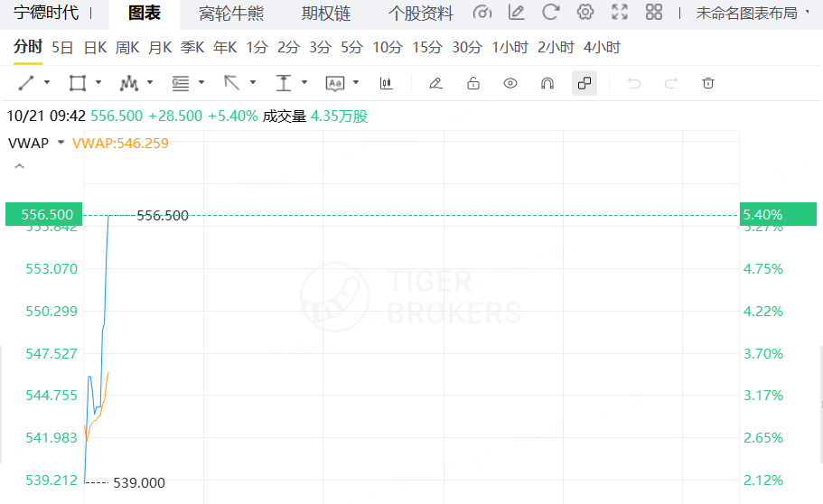This screenshot has width=823, height=504.
Task: Select the 年K period
Action: [x=225, y=48]
